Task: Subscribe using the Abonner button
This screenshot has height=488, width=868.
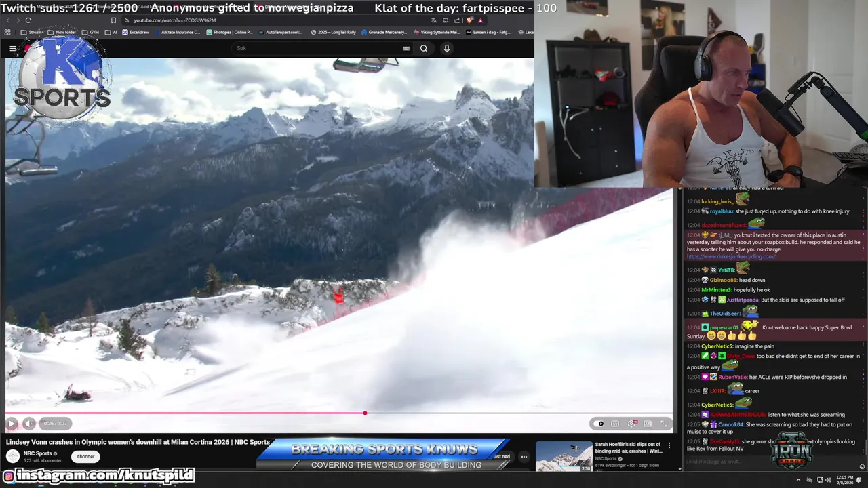Action: click(x=85, y=456)
